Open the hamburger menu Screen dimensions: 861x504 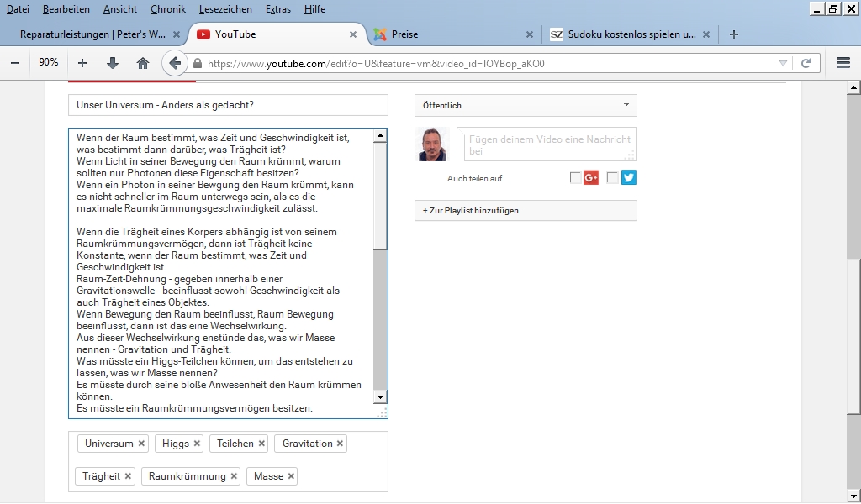pyautogui.click(x=843, y=63)
